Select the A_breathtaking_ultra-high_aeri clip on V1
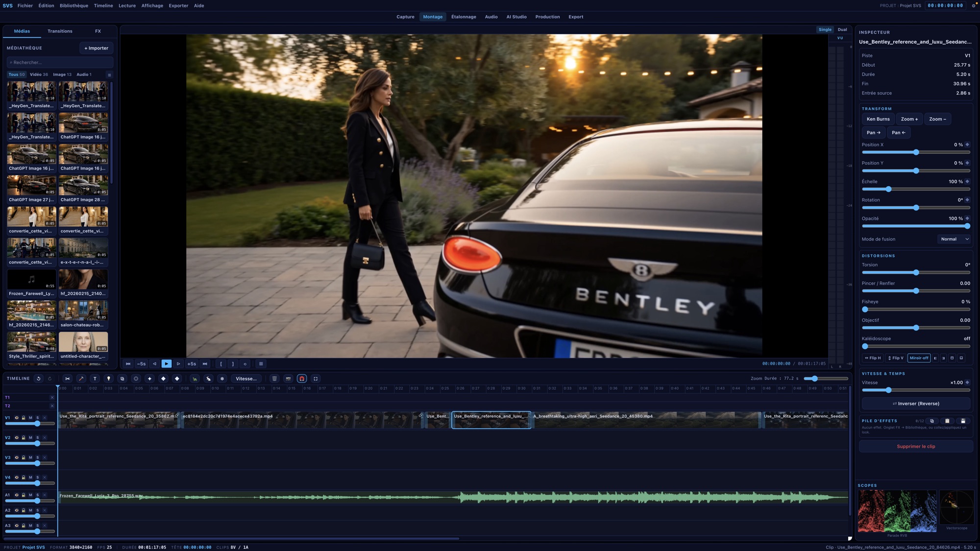Screen dimensions: 980x551 (x=646, y=420)
